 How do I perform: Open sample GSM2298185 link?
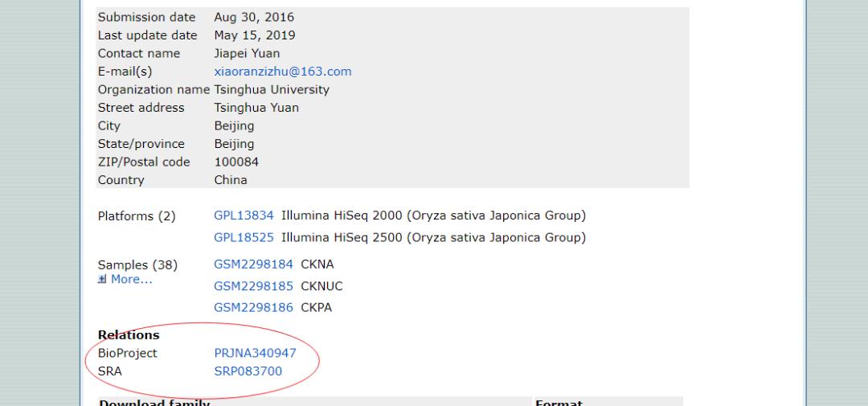(253, 285)
